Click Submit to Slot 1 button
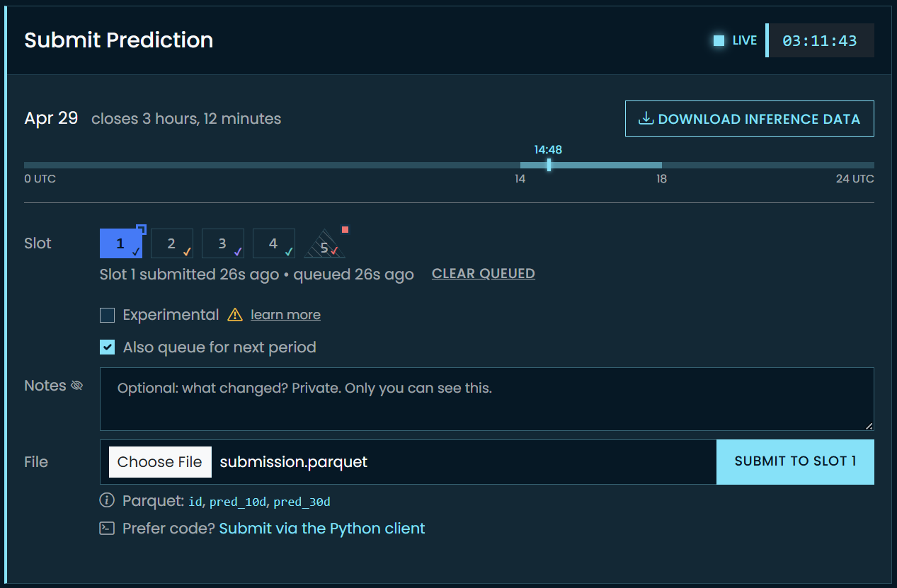 (x=795, y=461)
